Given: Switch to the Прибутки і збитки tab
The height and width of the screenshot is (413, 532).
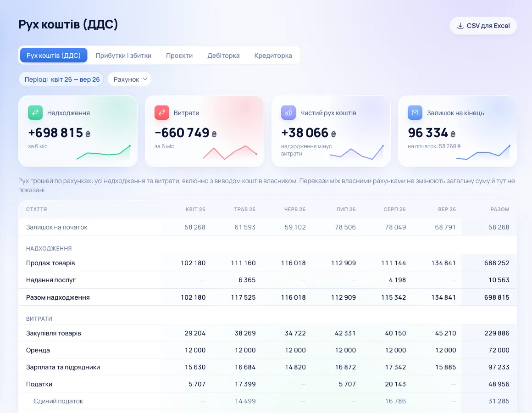Looking at the screenshot, I should [x=123, y=56].
